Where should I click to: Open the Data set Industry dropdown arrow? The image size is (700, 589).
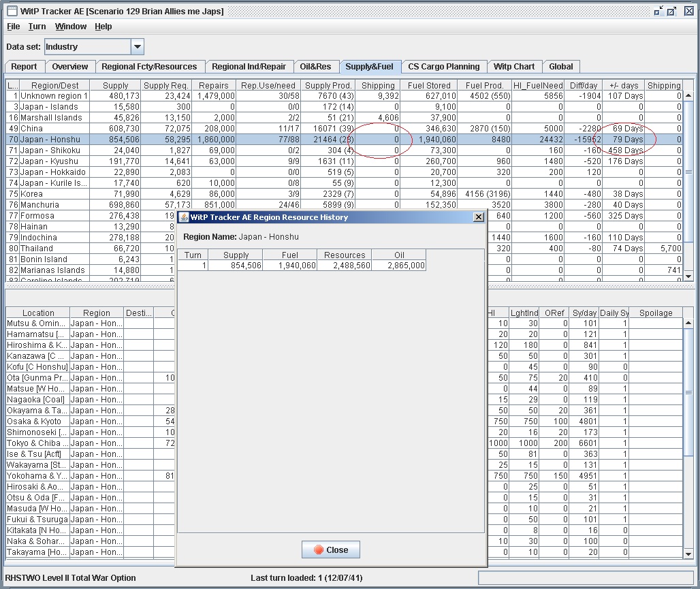[x=138, y=47]
